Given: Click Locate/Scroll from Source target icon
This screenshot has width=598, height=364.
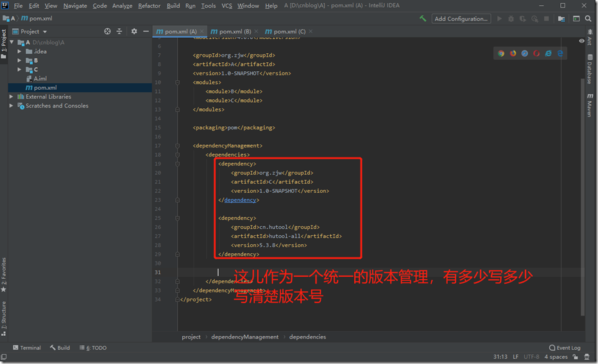Looking at the screenshot, I should [108, 31].
